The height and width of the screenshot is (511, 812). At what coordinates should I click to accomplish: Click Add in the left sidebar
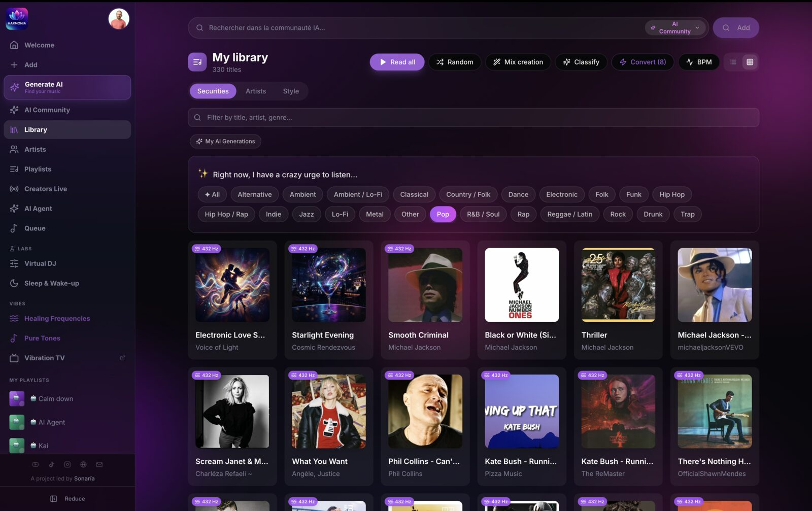coord(67,65)
